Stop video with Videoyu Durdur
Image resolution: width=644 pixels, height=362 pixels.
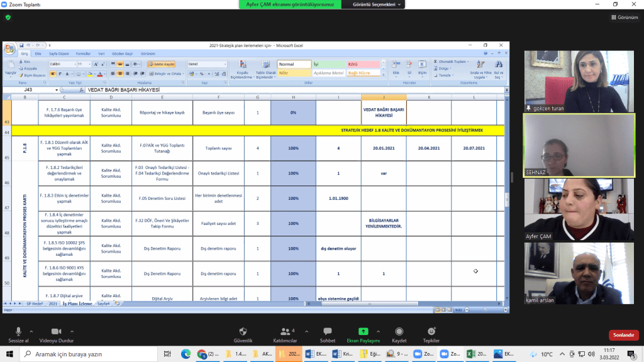56,334
